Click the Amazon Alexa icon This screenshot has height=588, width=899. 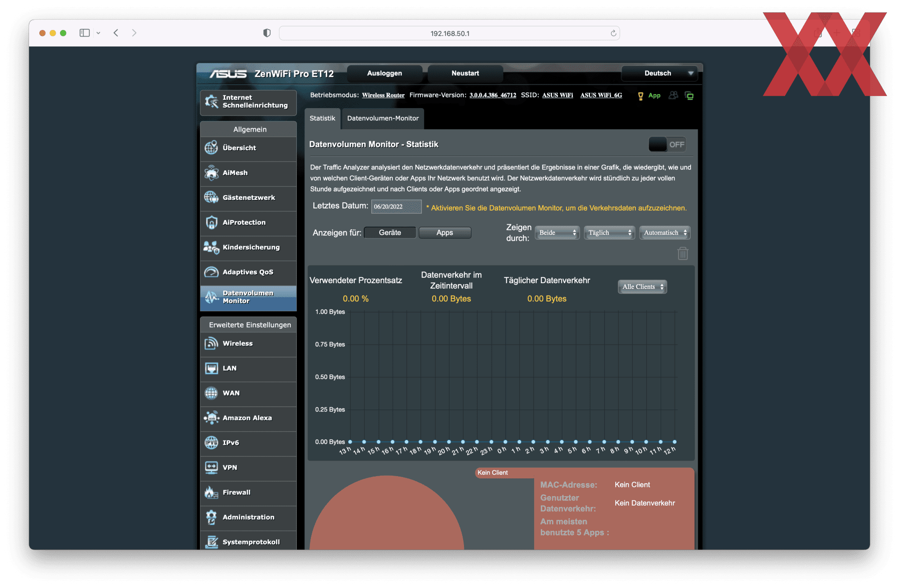click(x=211, y=418)
